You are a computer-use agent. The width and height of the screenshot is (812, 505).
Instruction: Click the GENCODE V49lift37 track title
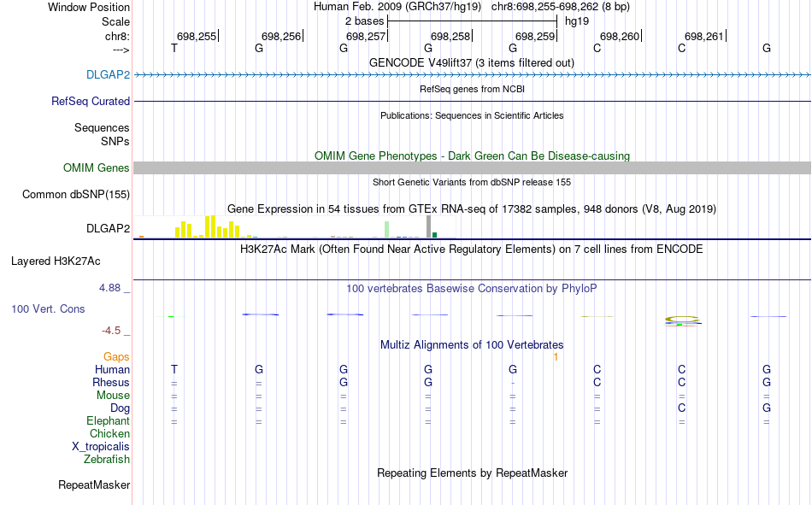pos(472,62)
